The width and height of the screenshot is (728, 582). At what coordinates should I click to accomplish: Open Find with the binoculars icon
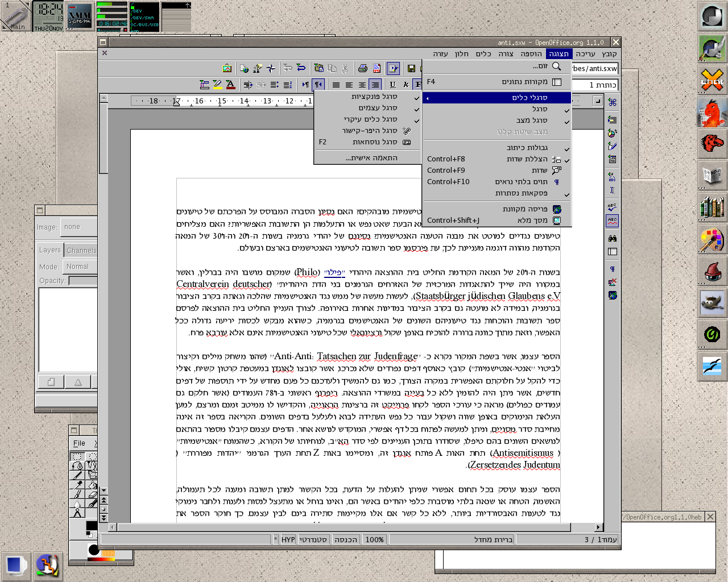point(612,239)
